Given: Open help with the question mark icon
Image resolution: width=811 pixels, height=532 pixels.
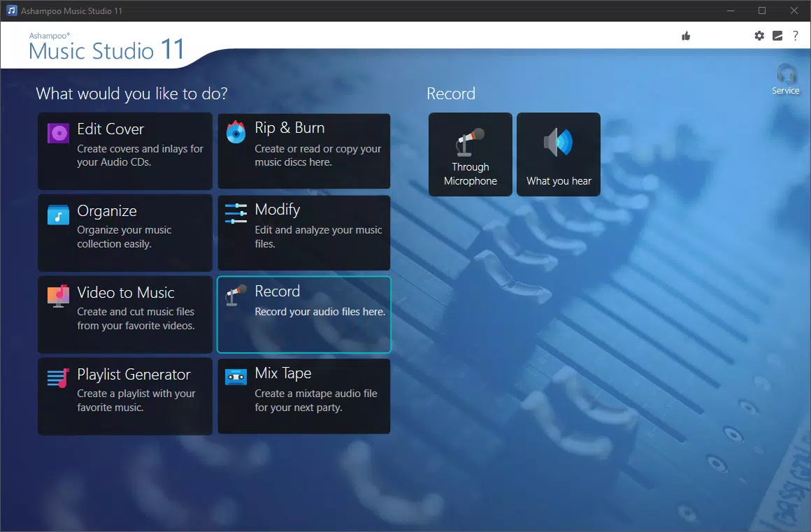Looking at the screenshot, I should pos(796,36).
